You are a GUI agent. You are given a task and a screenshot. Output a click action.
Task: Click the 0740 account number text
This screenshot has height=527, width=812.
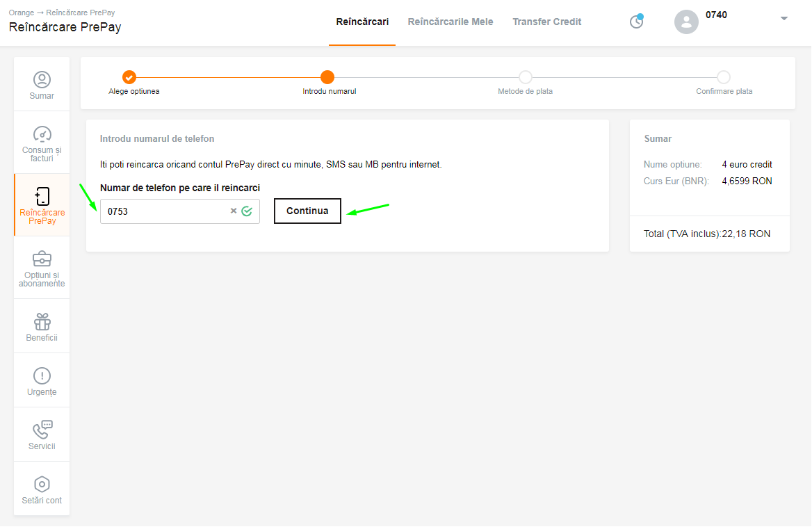(716, 15)
